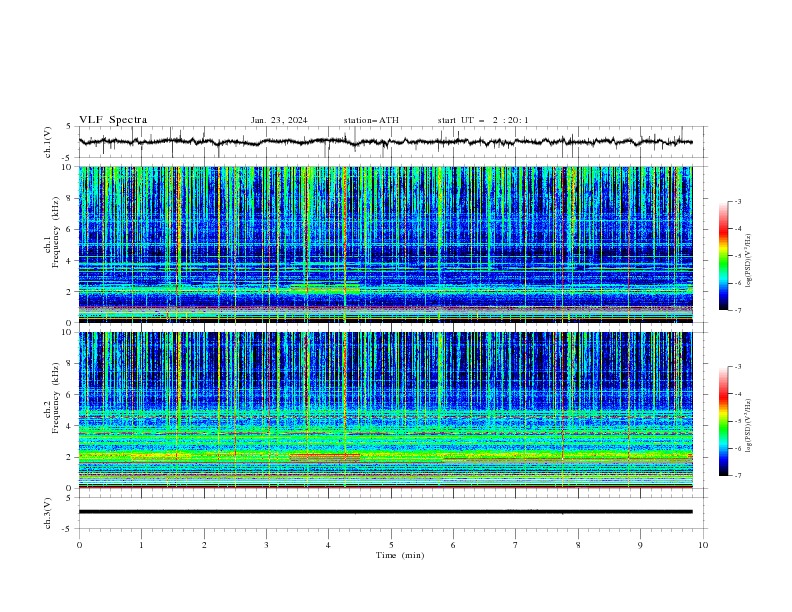This screenshot has width=792, height=612.
Task: Click the ch.2 colorbar 'log(PSD)(V²/Hz)' label
Action: click(x=748, y=425)
